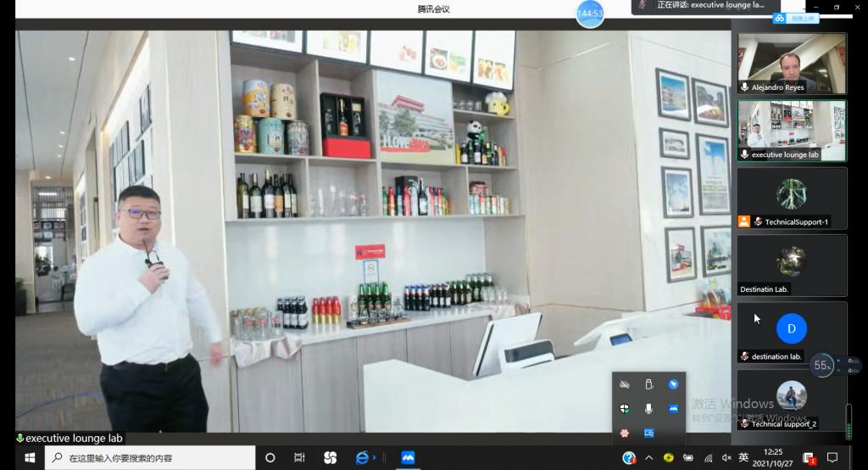This screenshot has height=470, width=868.
Task: Open Windows Task View
Action: click(299, 458)
